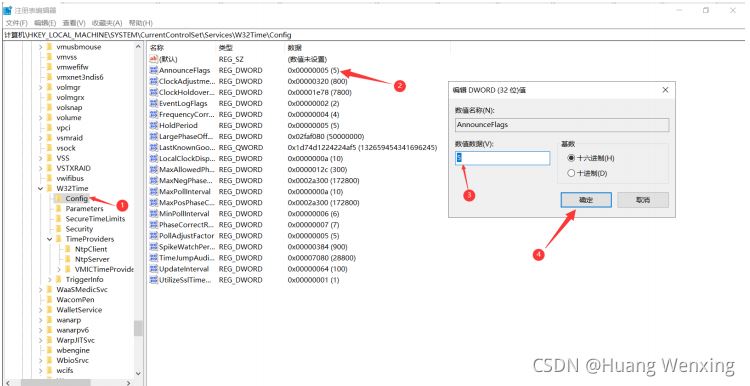Cancel the DWORD edit dialog

(x=643, y=200)
